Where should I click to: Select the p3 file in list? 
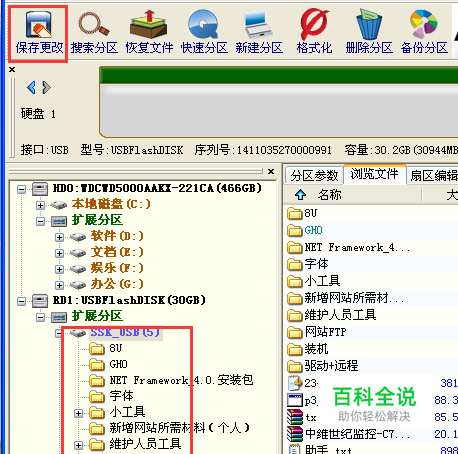pyautogui.click(x=311, y=401)
